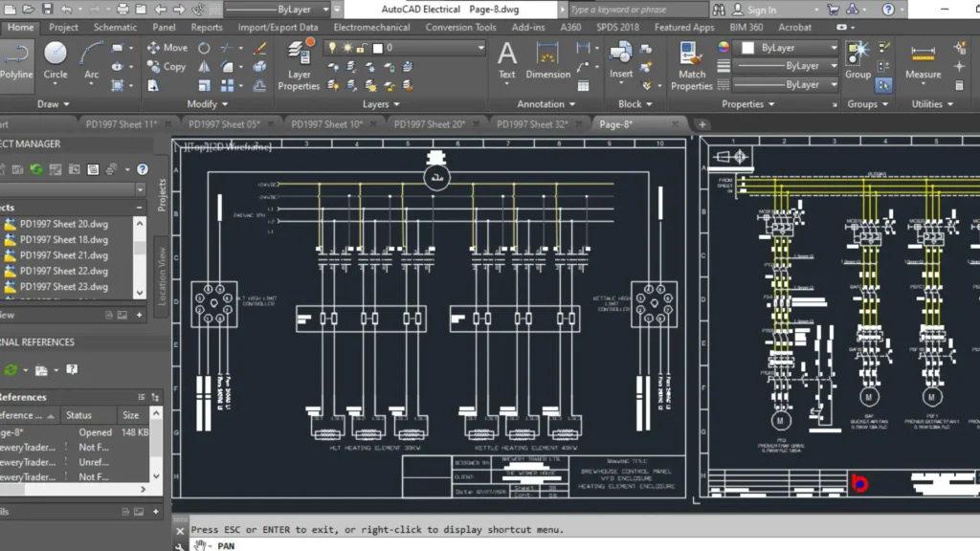Open the layer selection dropdown

(482, 46)
